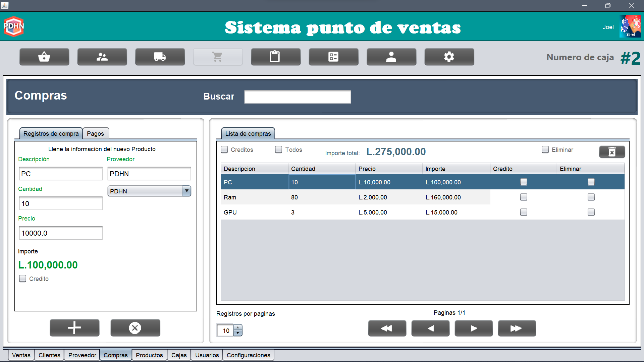This screenshot has height=362, width=644.
Task: Open the supplier truck icon
Action: tap(160, 57)
